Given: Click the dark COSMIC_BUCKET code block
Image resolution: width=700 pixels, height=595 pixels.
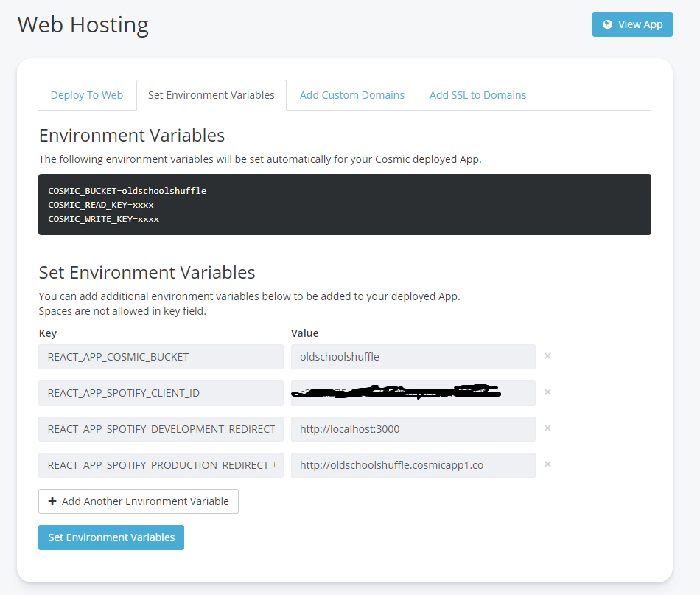Looking at the screenshot, I should point(345,205).
